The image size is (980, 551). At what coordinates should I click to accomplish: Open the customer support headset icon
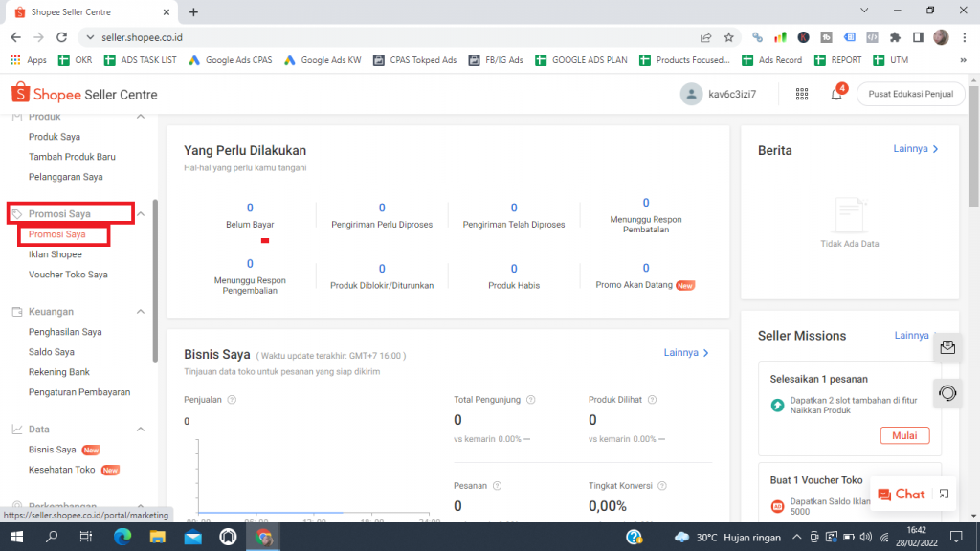(x=947, y=393)
